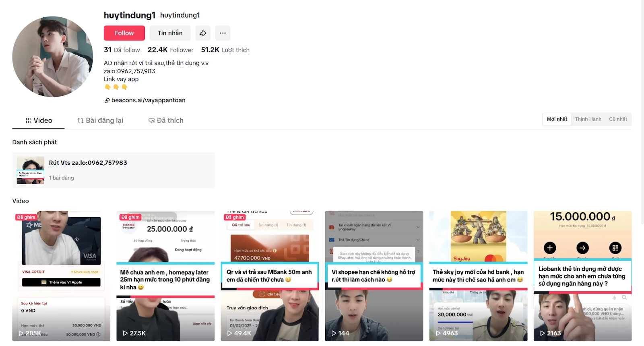
Task: Open the three-dots more options menu
Action: pos(223,33)
